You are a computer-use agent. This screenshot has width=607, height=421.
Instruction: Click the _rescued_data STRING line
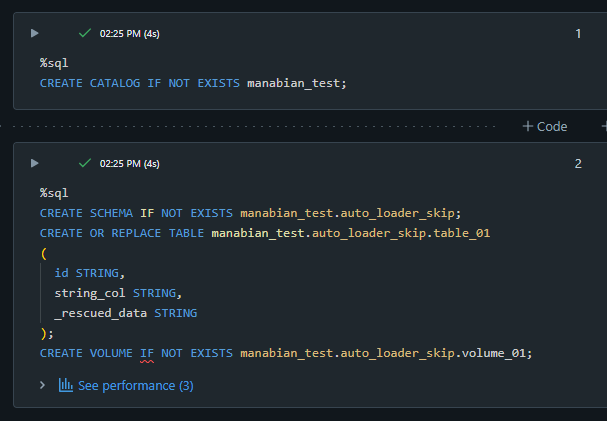pyautogui.click(x=126, y=313)
